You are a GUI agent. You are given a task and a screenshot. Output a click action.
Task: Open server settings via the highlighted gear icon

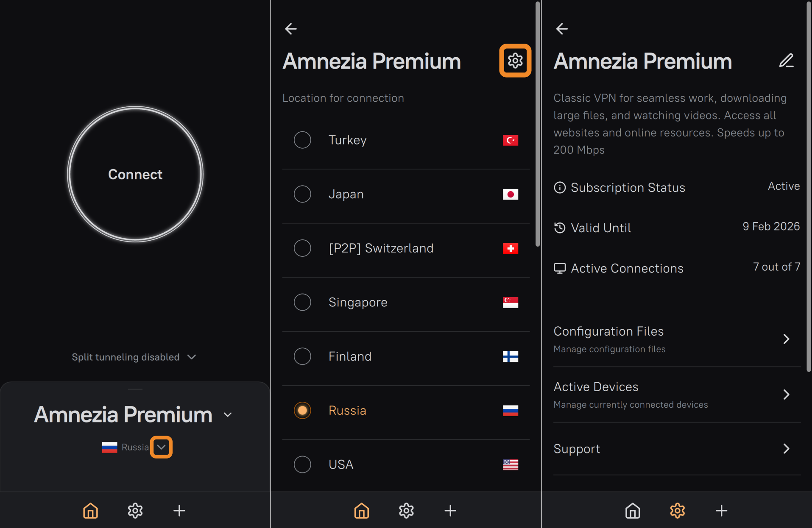click(515, 61)
